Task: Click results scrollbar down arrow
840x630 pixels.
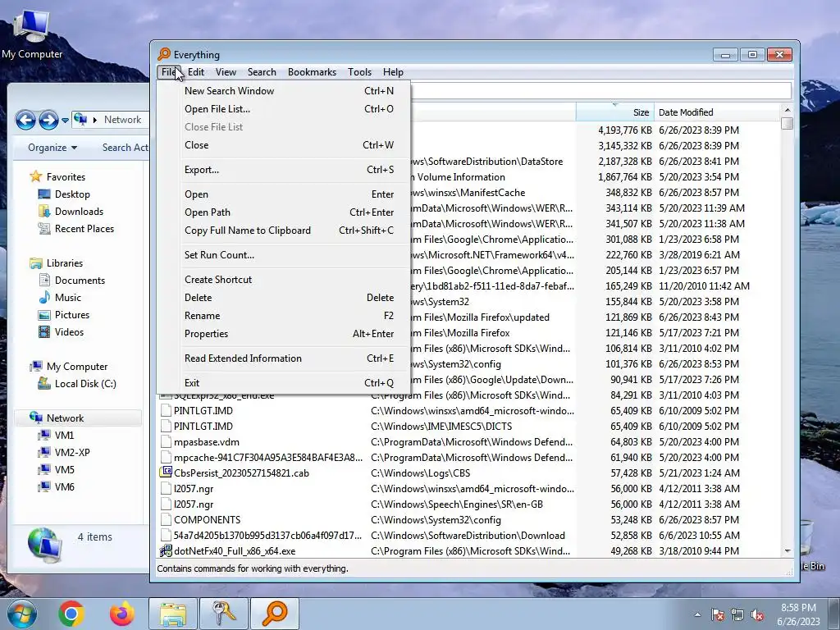Action: click(x=787, y=550)
